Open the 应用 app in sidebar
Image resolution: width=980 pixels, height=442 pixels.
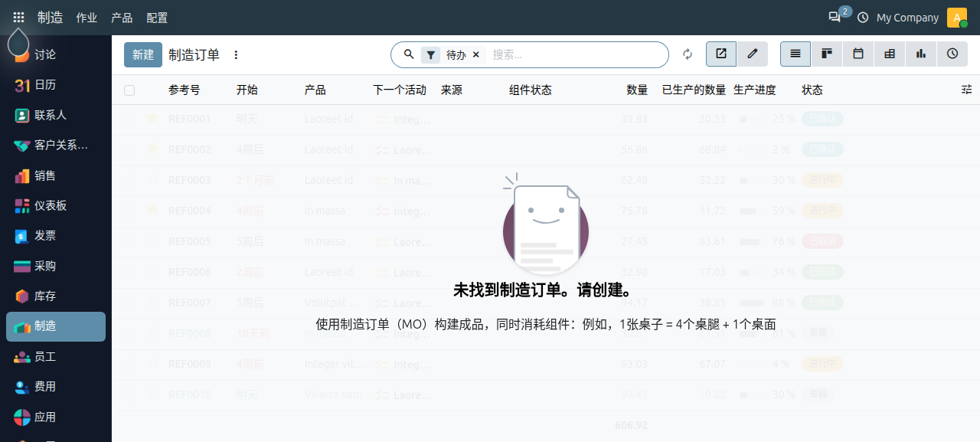pos(56,417)
